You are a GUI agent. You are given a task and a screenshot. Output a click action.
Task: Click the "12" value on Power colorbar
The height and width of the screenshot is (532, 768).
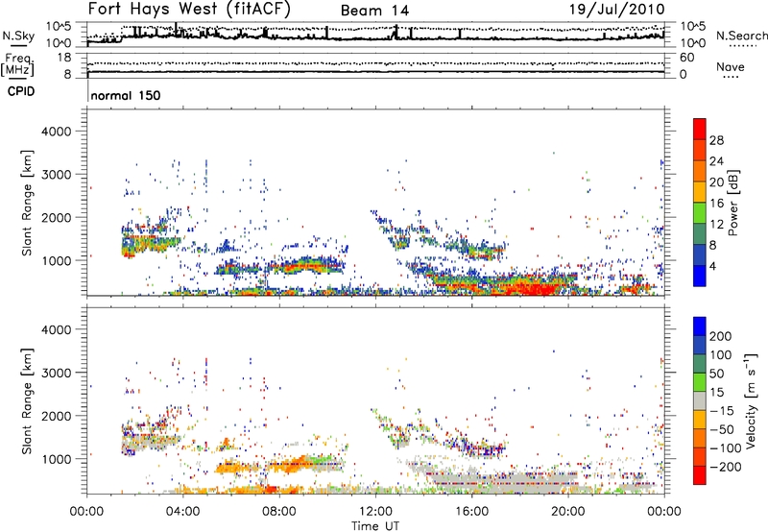click(716, 225)
